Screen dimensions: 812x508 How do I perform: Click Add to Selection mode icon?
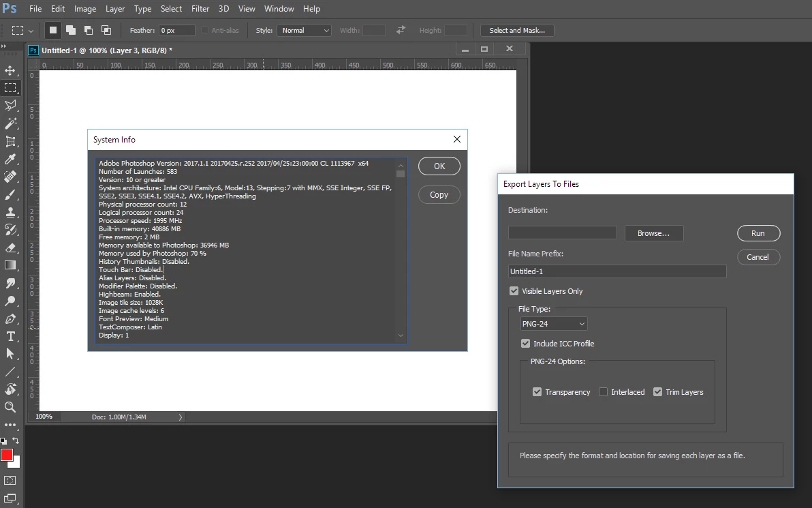[71, 30]
